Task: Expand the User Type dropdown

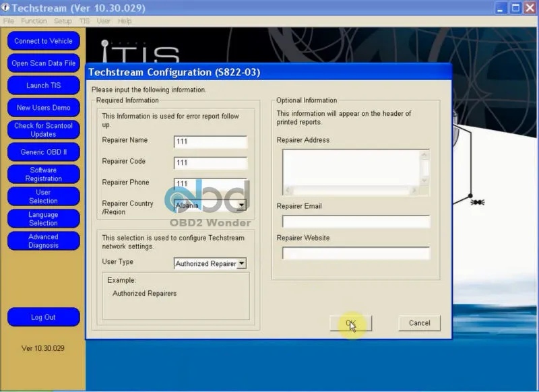Action: click(x=242, y=263)
